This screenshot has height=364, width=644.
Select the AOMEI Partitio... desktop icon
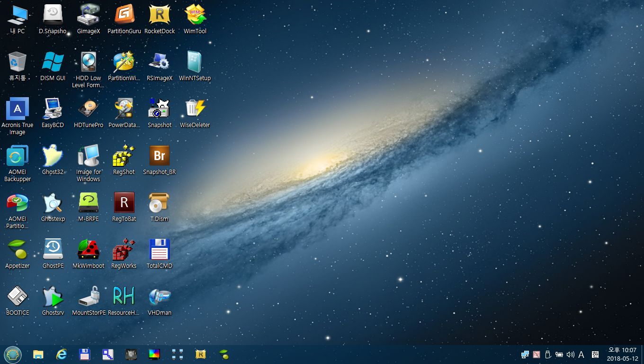pos(18,210)
